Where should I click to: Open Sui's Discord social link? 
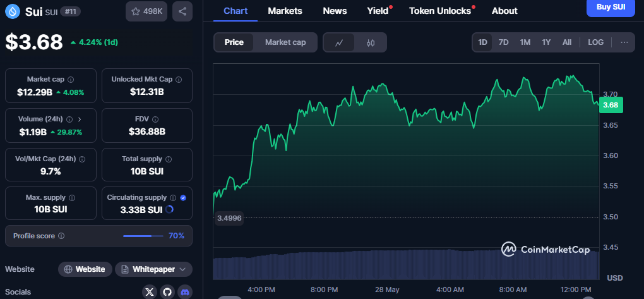185,292
